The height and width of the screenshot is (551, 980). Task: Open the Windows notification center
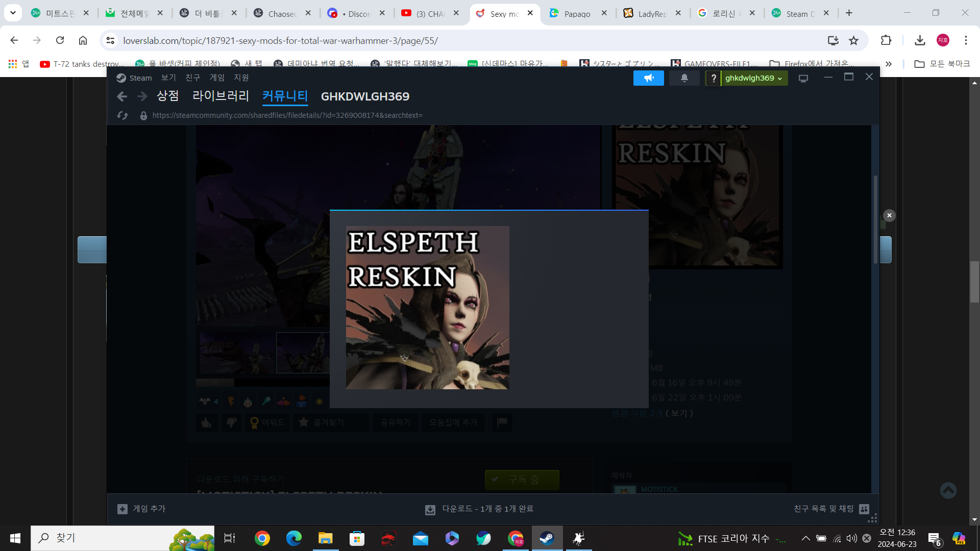coord(935,539)
